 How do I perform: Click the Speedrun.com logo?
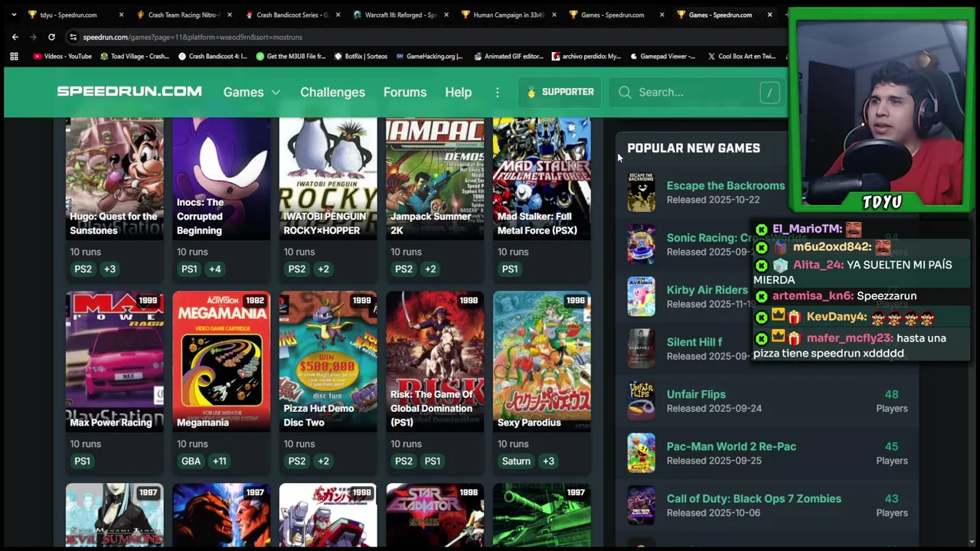coord(129,92)
